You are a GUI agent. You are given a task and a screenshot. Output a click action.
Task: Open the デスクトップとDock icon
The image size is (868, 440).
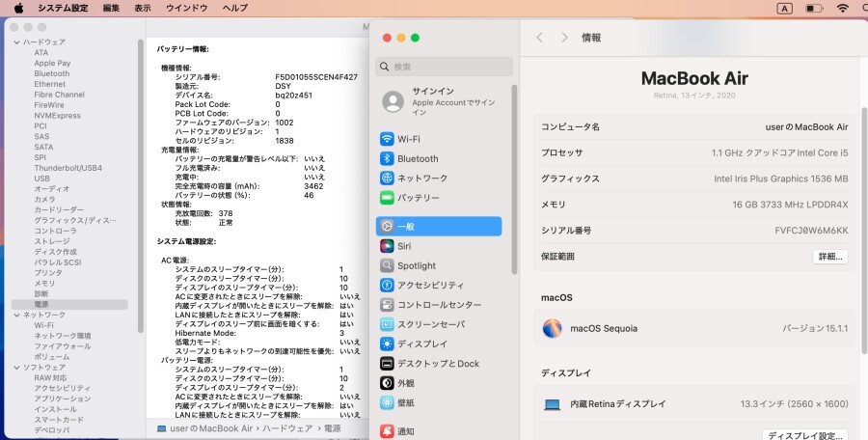tap(387, 364)
